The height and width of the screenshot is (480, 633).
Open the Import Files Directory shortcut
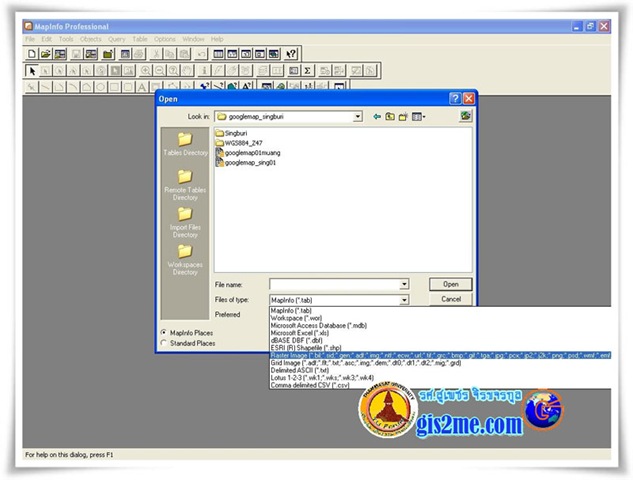[185, 222]
